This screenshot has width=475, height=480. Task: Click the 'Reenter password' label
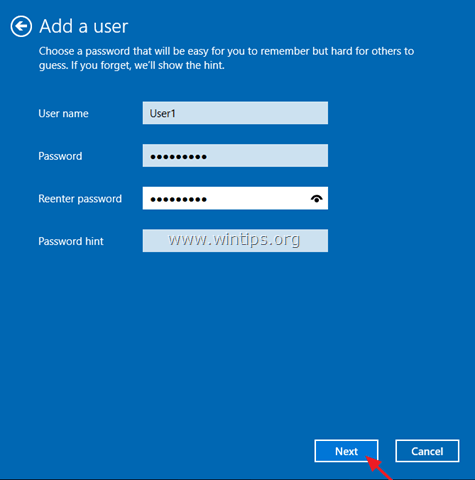point(80,199)
